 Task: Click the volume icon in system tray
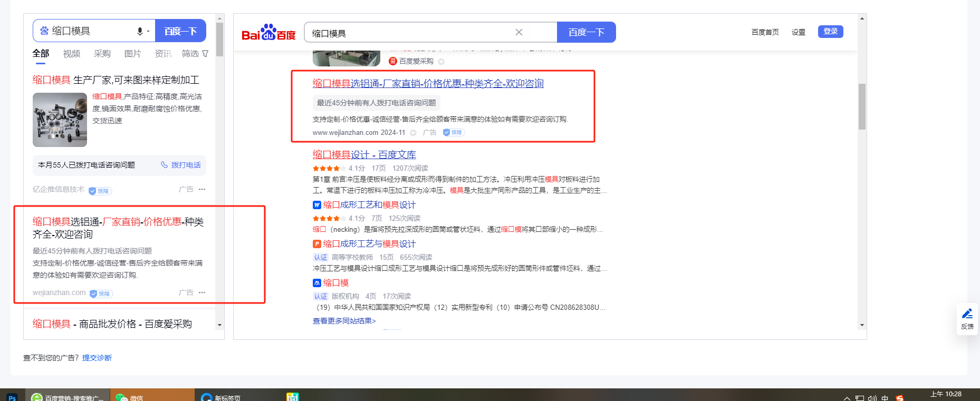[872, 398]
